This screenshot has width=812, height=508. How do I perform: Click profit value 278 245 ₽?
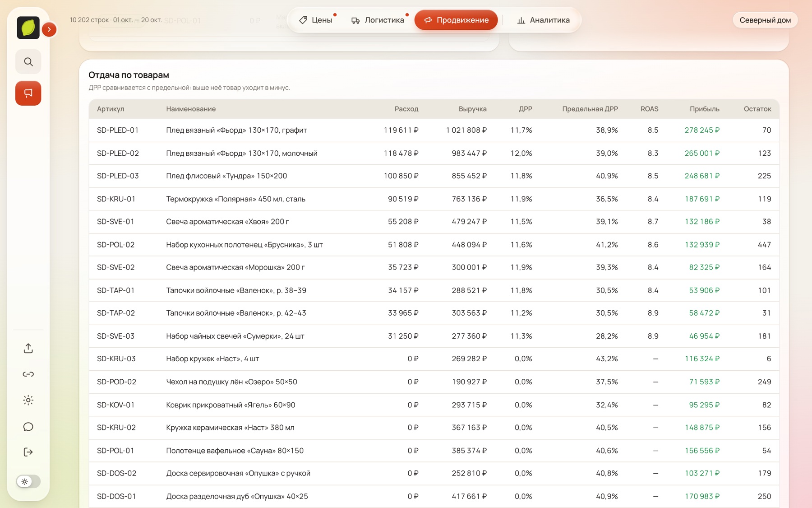pyautogui.click(x=702, y=130)
